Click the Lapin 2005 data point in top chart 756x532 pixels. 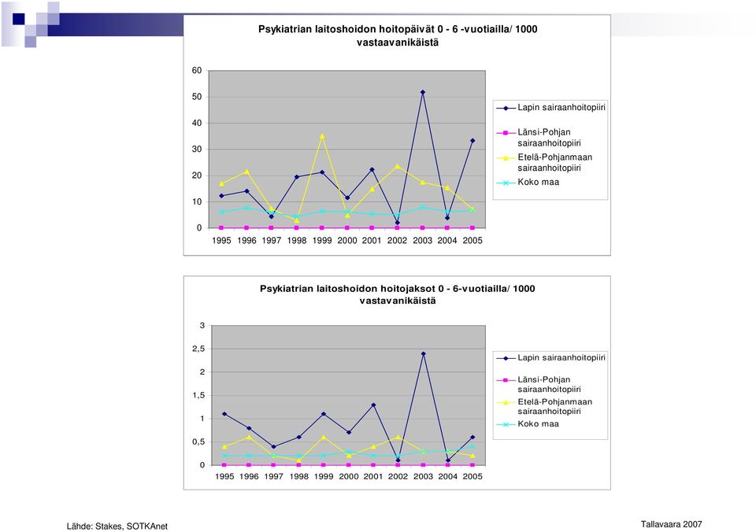[472, 141]
